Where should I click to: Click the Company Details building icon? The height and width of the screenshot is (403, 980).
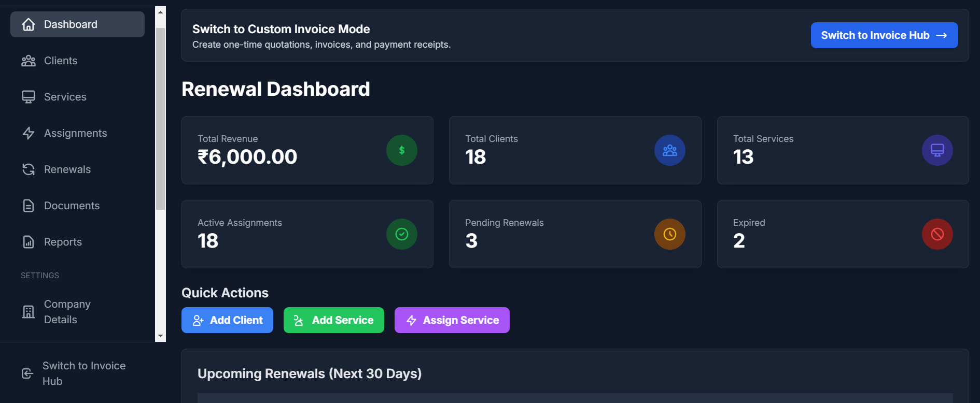pos(29,312)
